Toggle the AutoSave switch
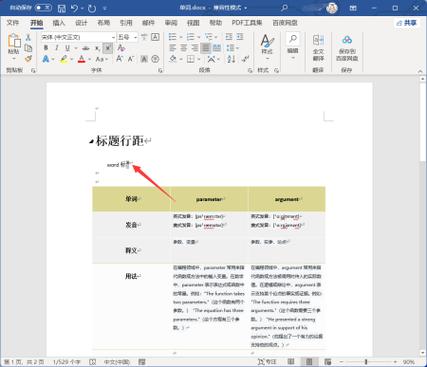The height and width of the screenshot is (367, 427). [43, 7]
